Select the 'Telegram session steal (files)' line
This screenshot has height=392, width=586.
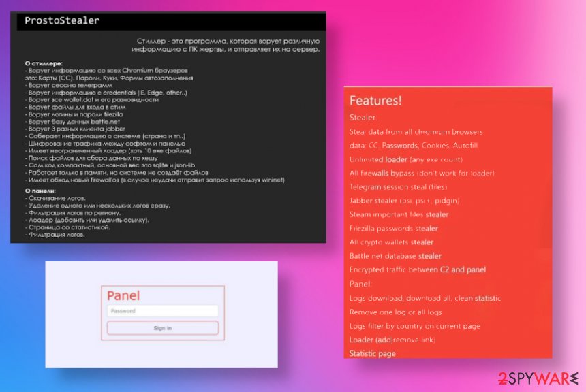point(398,187)
